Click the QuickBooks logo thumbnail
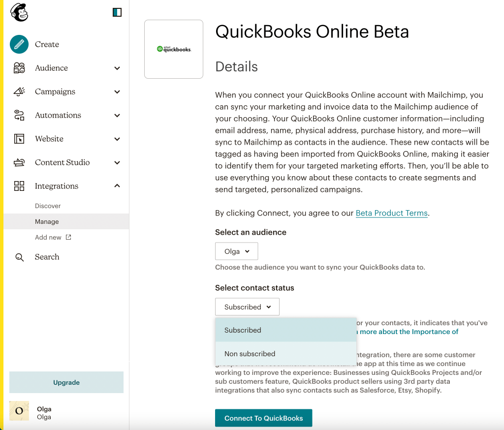Screen dimensions: 504x430 click(x=173, y=49)
